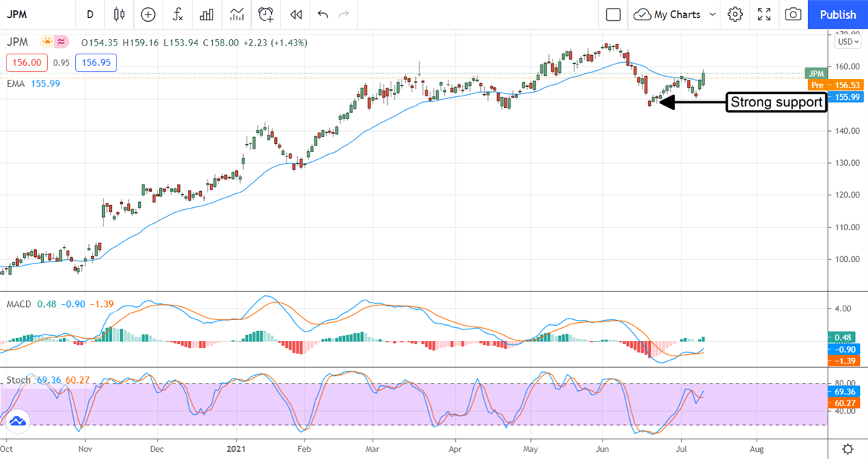Viewport: 868px width, 459px height.
Task: Undo the last chart action
Action: pos(323,14)
